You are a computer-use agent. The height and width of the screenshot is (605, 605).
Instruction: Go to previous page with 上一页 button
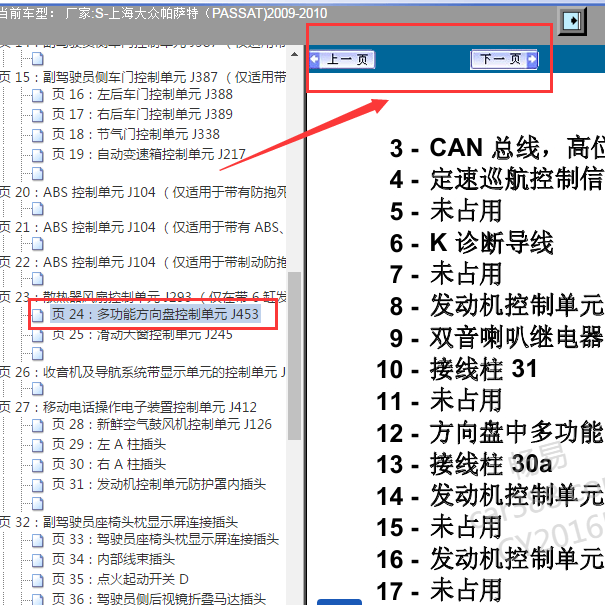[342, 59]
